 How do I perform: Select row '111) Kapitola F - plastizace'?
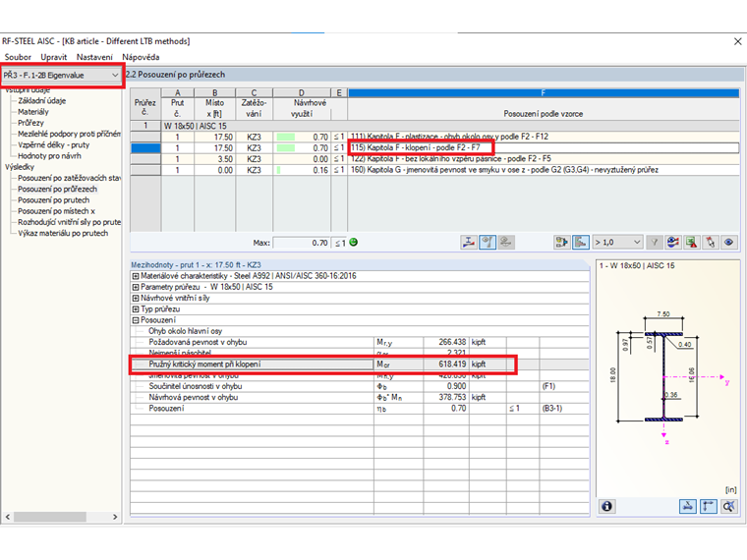[x=450, y=137]
